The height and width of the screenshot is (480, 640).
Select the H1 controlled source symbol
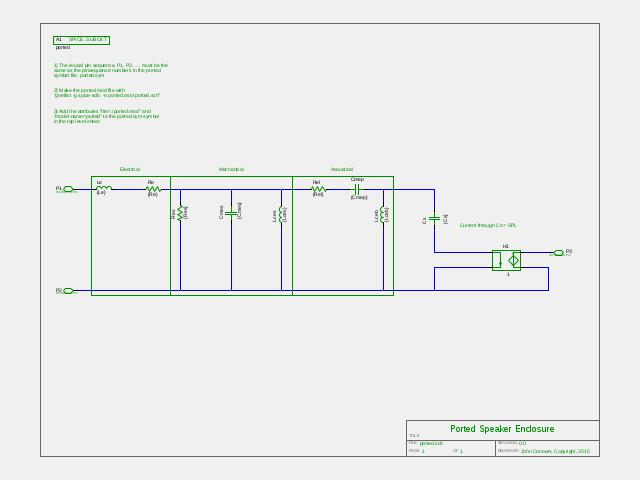pos(506,260)
